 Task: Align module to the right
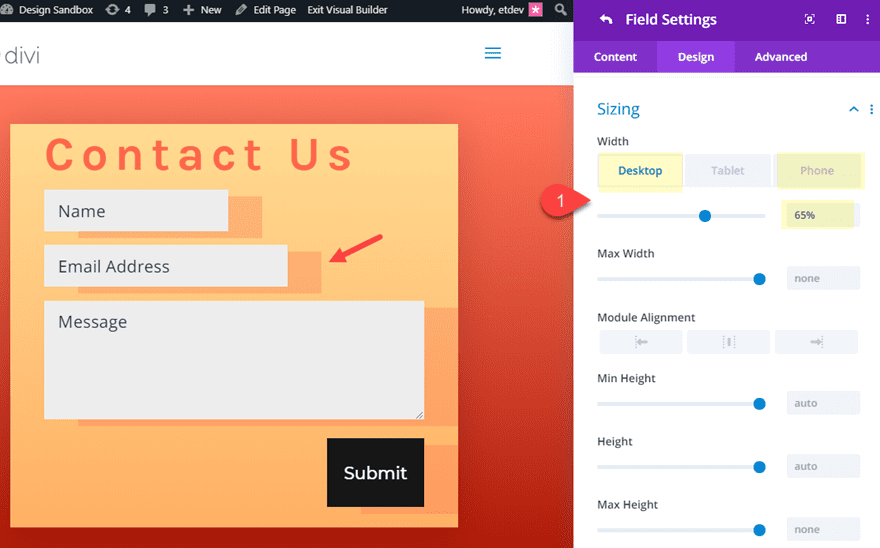click(816, 342)
